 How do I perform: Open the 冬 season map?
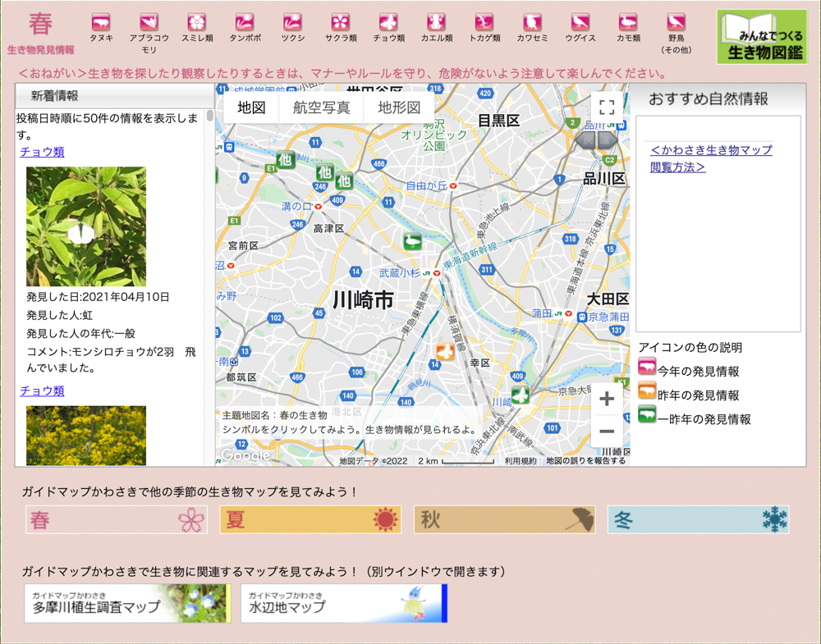[699, 519]
